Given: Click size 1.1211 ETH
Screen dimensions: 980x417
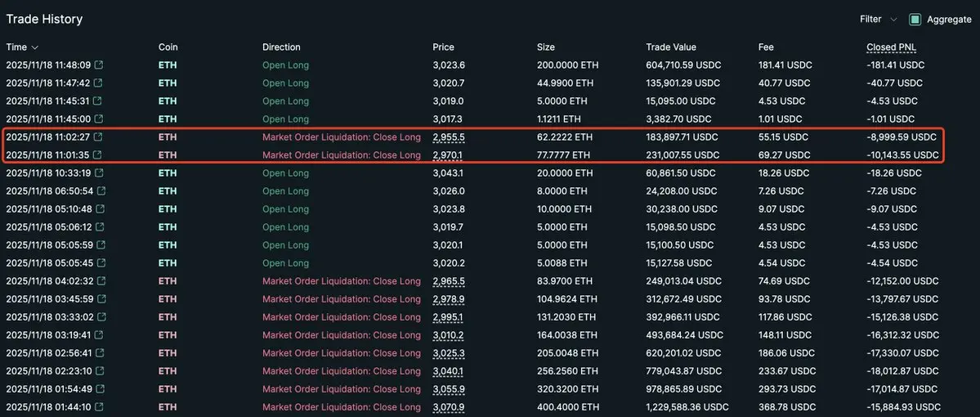Looking at the screenshot, I should click(x=558, y=119).
